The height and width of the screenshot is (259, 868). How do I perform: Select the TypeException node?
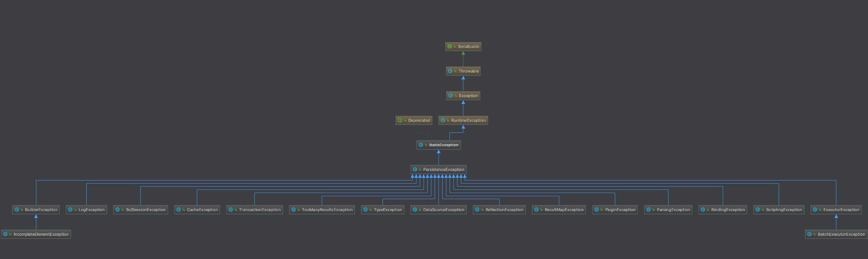pyautogui.click(x=383, y=209)
